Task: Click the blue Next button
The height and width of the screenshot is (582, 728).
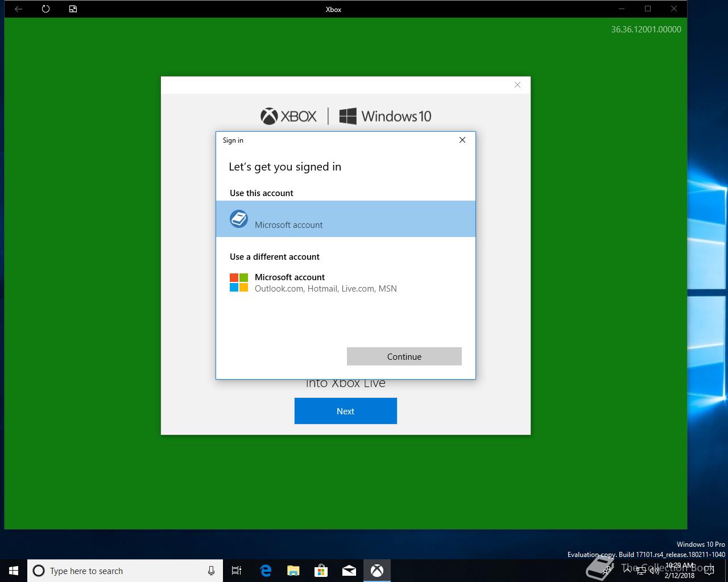Action: click(x=345, y=411)
